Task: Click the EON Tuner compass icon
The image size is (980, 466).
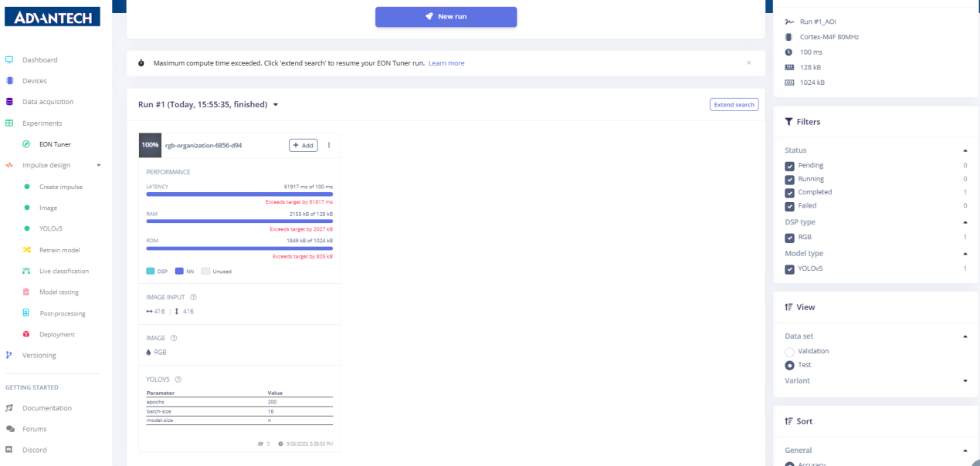Action: pos(26,144)
